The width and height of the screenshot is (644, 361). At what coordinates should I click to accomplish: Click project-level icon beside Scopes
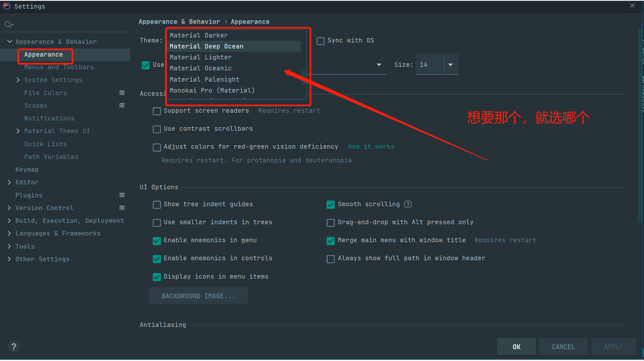click(122, 106)
